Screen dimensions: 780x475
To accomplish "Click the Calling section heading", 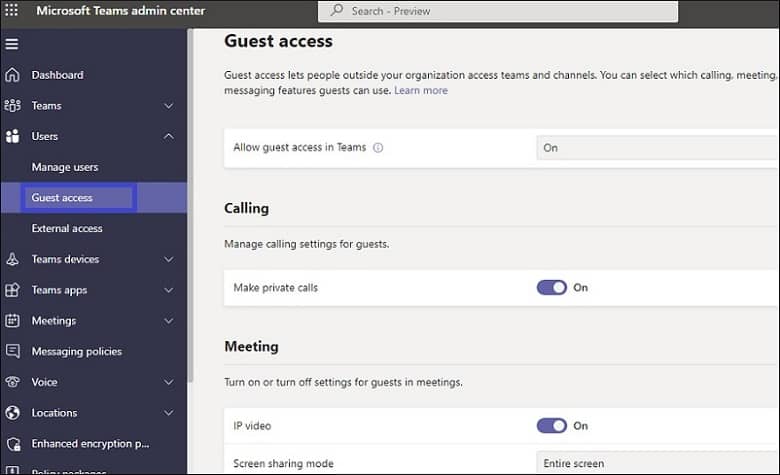I will tap(246, 208).
